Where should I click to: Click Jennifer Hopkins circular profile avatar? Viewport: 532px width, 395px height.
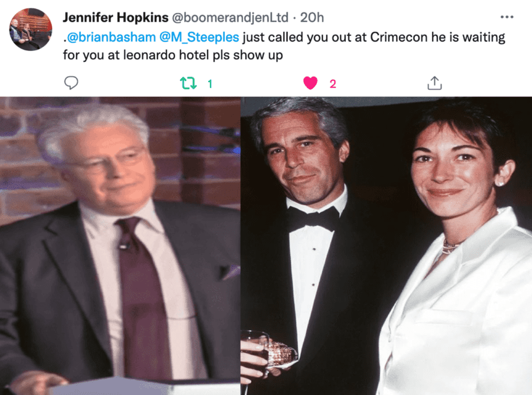point(31,30)
